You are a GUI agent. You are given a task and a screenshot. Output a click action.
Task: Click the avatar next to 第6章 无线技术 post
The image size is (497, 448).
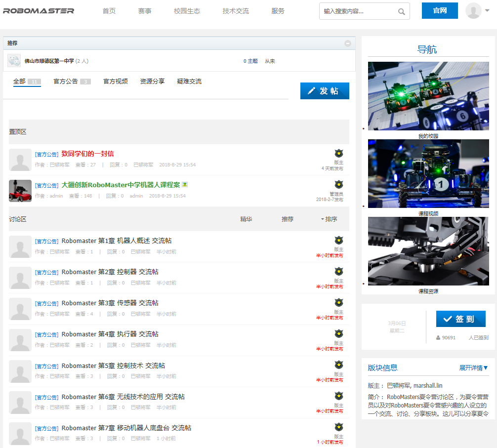click(20, 402)
